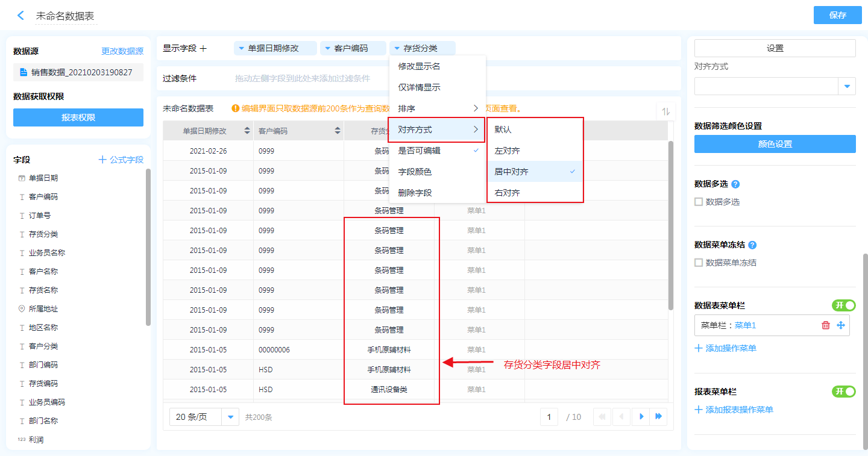Expand the 客户编码 field dropdown

(x=326, y=48)
